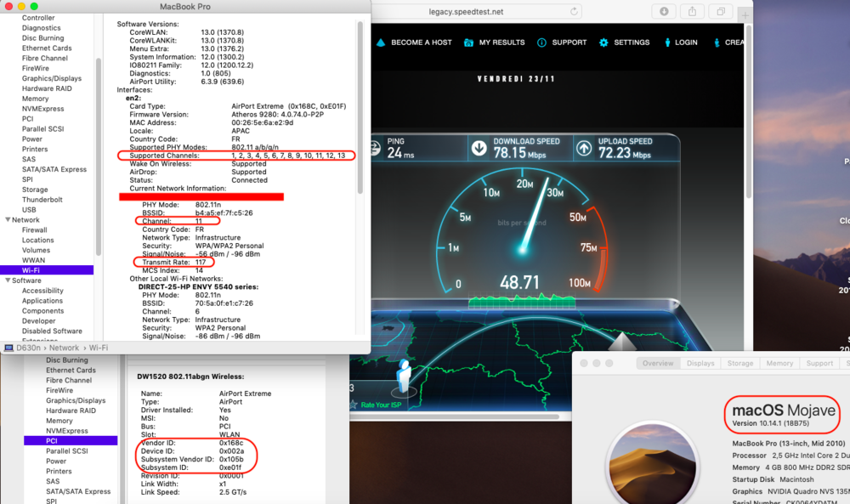
Task: Open a new Safari tab
Action: point(745,14)
